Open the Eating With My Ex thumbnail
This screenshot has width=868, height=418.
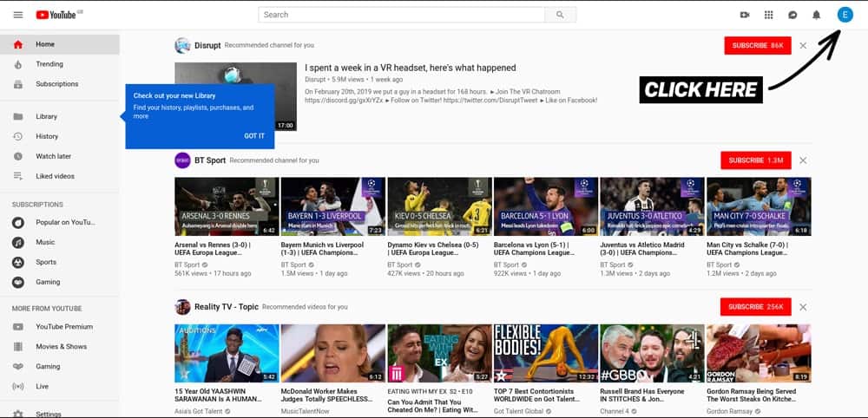pyautogui.click(x=439, y=354)
